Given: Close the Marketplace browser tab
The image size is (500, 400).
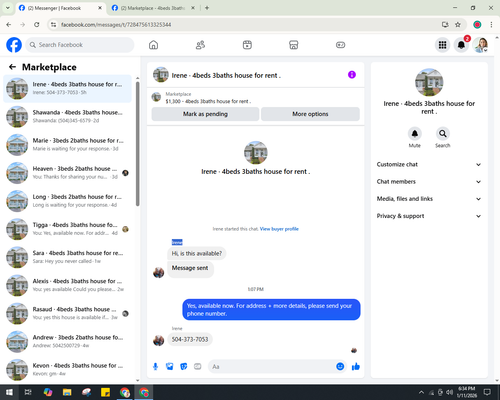Looking at the screenshot, I should [193, 8].
